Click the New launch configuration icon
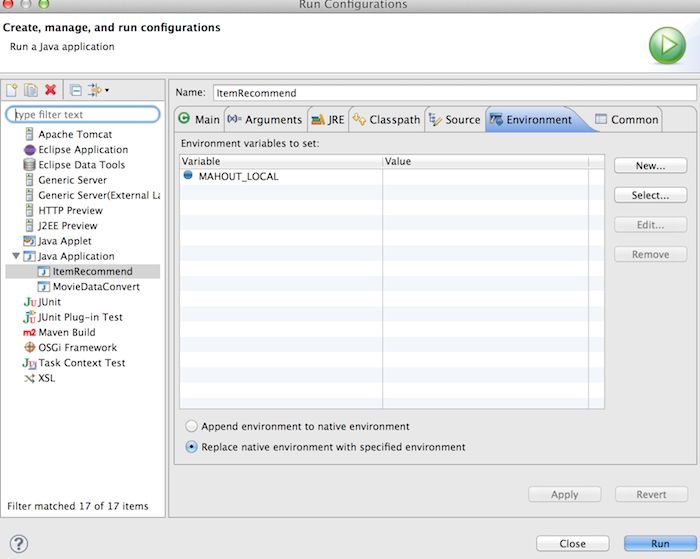700x559 pixels. (x=12, y=90)
